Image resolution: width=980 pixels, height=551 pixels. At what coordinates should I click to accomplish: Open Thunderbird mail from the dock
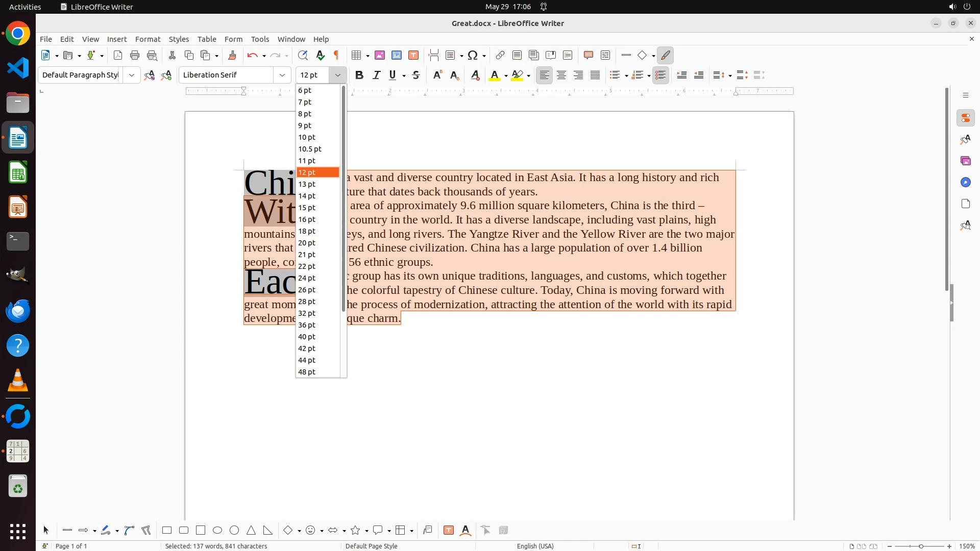[x=18, y=310]
